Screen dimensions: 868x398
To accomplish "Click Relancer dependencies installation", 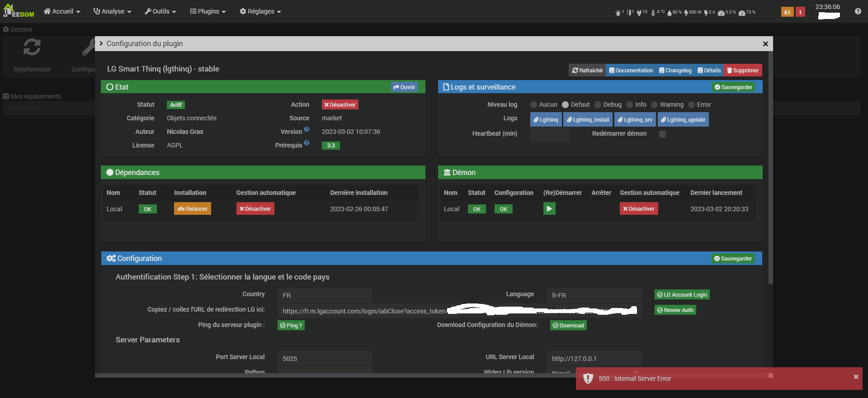I will 193,208.
